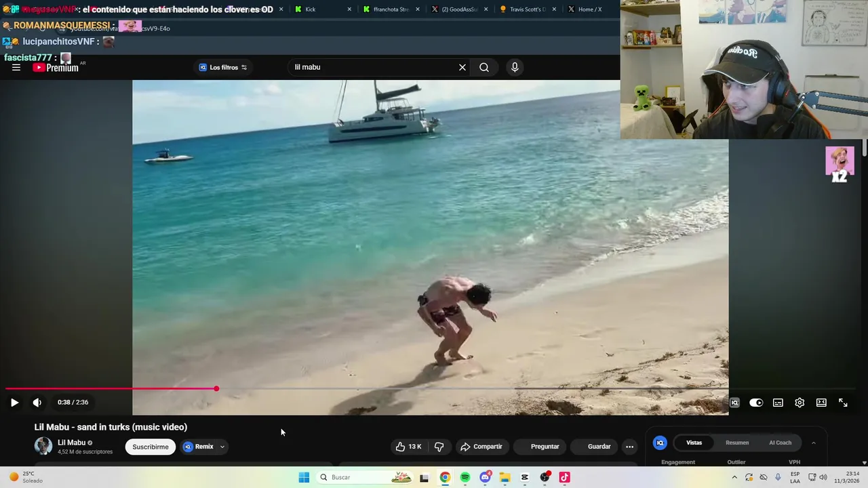Click the taskbar Buscar search box
868x488 pixels.
pos(365,477)
